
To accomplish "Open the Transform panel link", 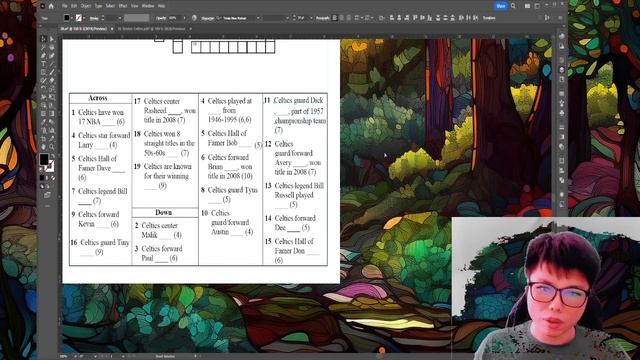I will [489, 18].
